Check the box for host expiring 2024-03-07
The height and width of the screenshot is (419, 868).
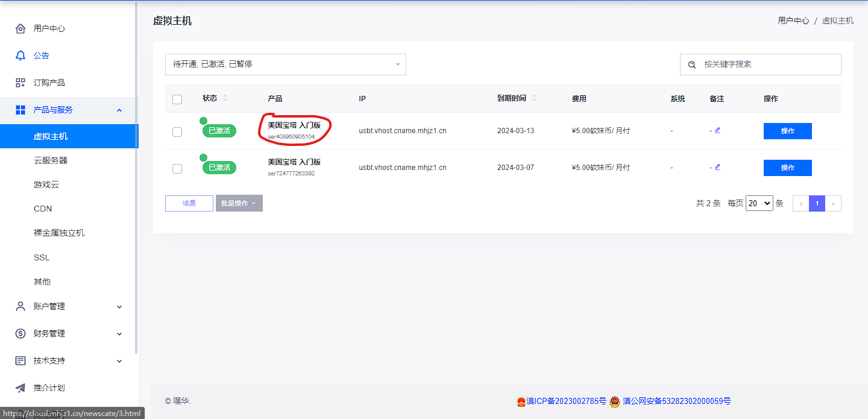pos(177,168)
